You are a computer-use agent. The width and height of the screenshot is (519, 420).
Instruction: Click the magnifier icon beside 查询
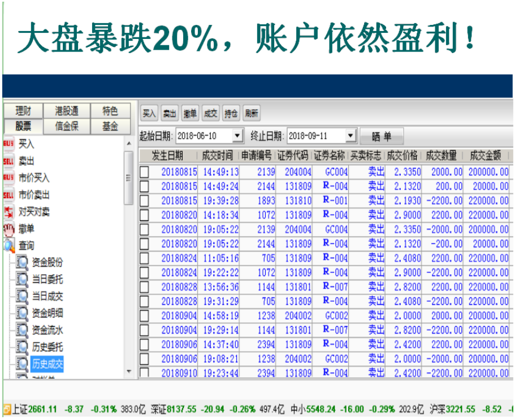click(x=8, y=245)
